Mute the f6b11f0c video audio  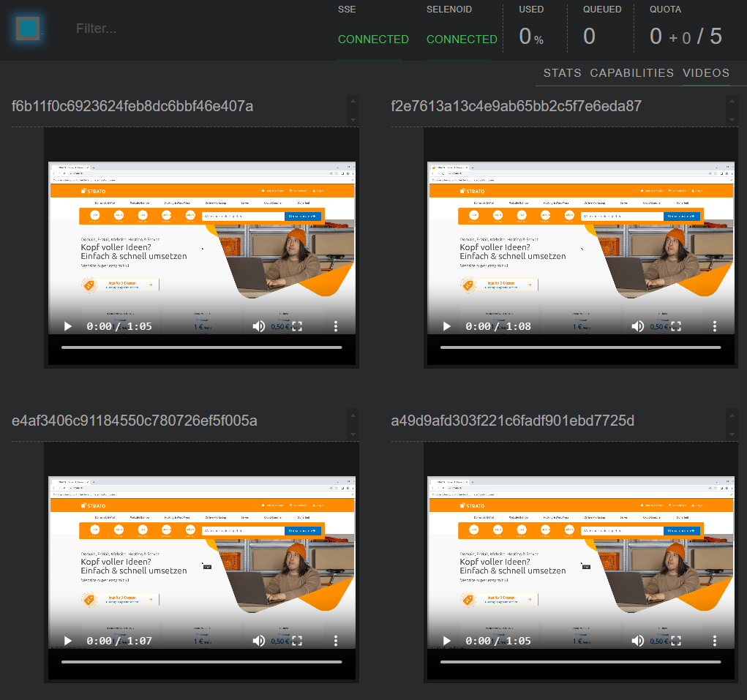tap(259, 326)
